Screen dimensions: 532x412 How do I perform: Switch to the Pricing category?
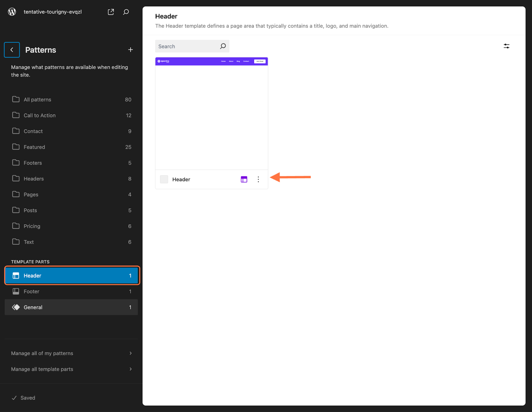pyautogui.click(x=31, y=226)
